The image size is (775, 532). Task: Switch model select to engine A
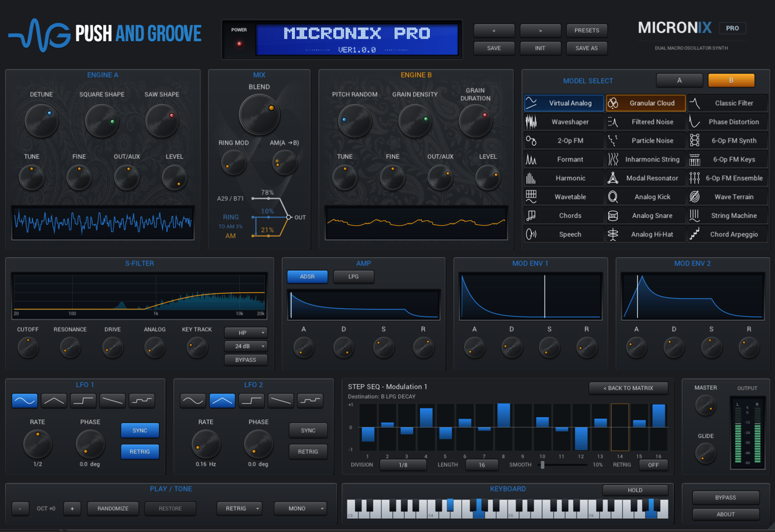[679, 81]
